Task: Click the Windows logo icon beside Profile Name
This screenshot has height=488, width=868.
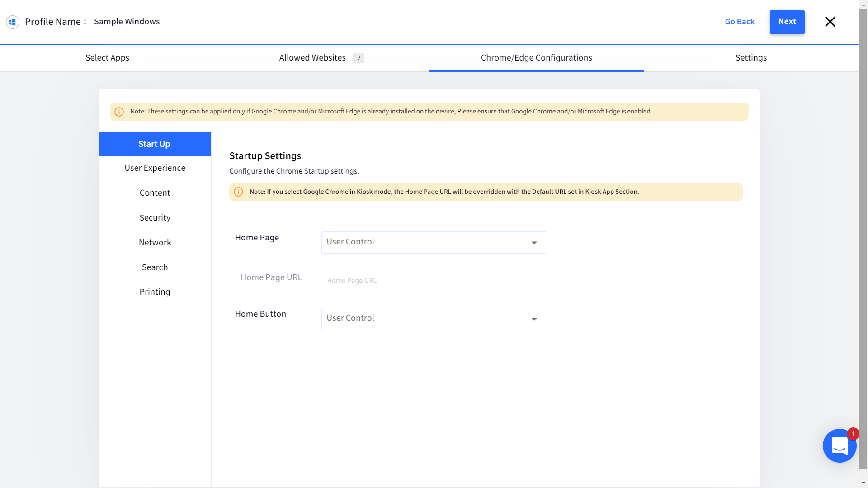Action: coord(12,22)
